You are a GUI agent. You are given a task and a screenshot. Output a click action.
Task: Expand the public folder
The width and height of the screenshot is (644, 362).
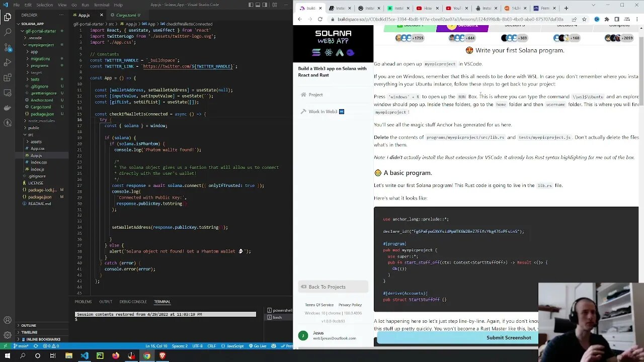pos(34,128)
